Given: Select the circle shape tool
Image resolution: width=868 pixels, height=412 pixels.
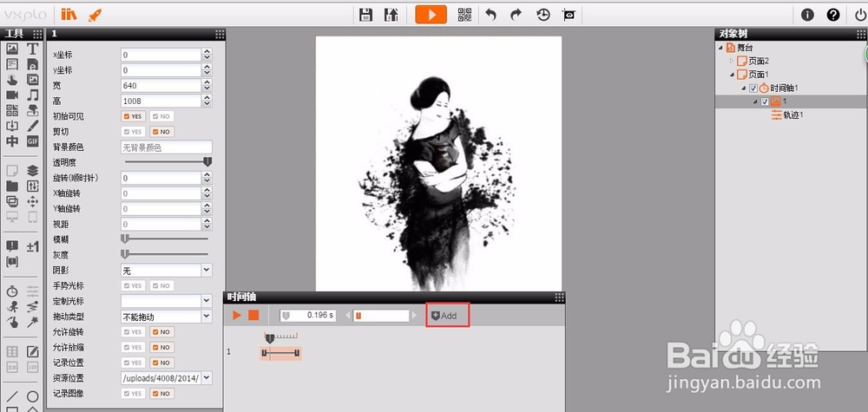Looking at the screenshot, I should pyautogui.click(x=33, y=396).
